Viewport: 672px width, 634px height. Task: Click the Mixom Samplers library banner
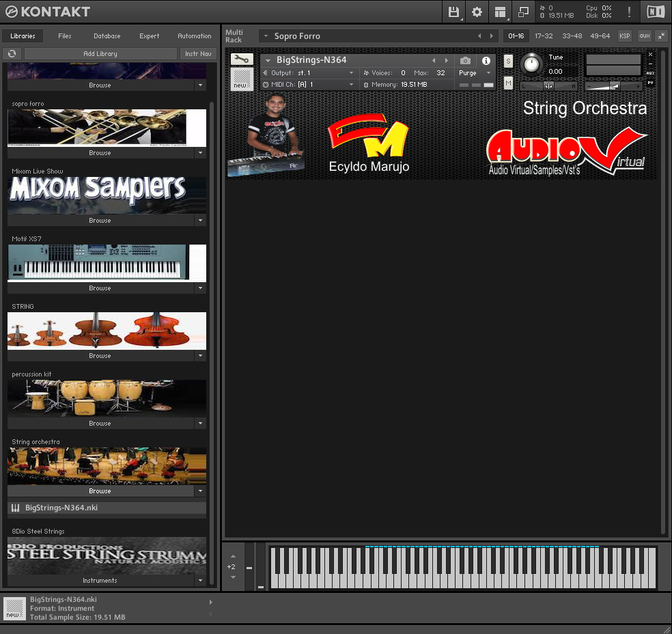pyautogui.click(x=107, y=195)
